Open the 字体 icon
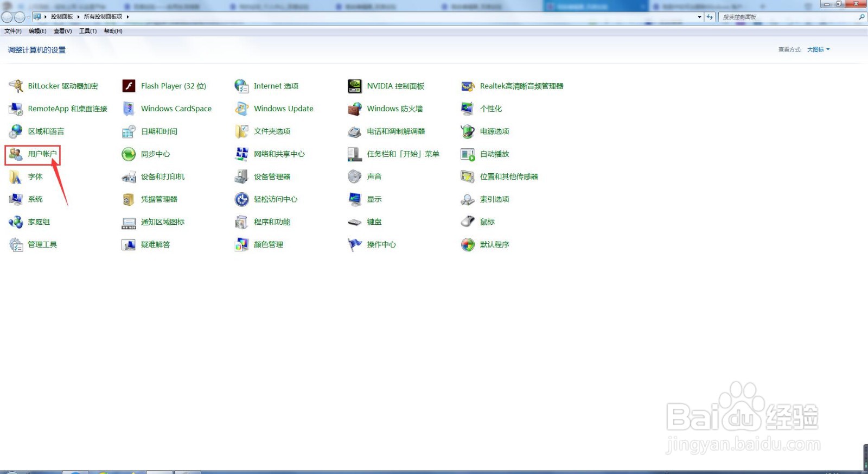Viewport: 868px width, 474px height. (16, 177)
